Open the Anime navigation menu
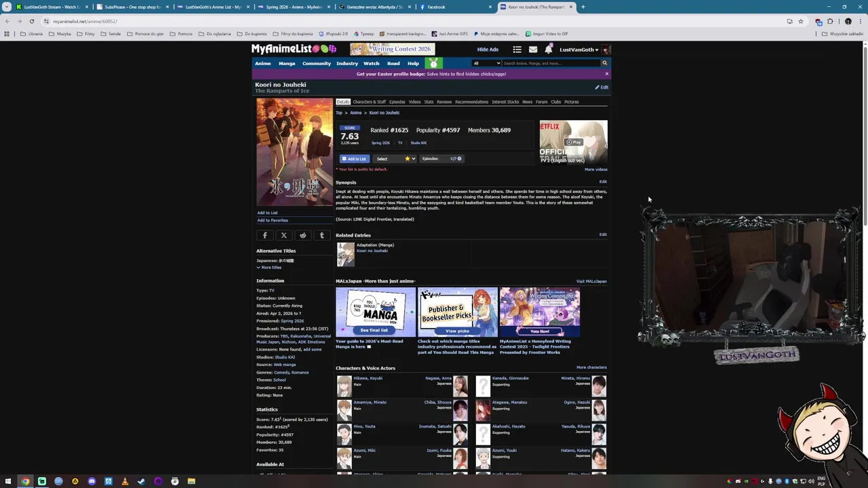The height and width of the screenshot is (488, 868). (262, 64)
